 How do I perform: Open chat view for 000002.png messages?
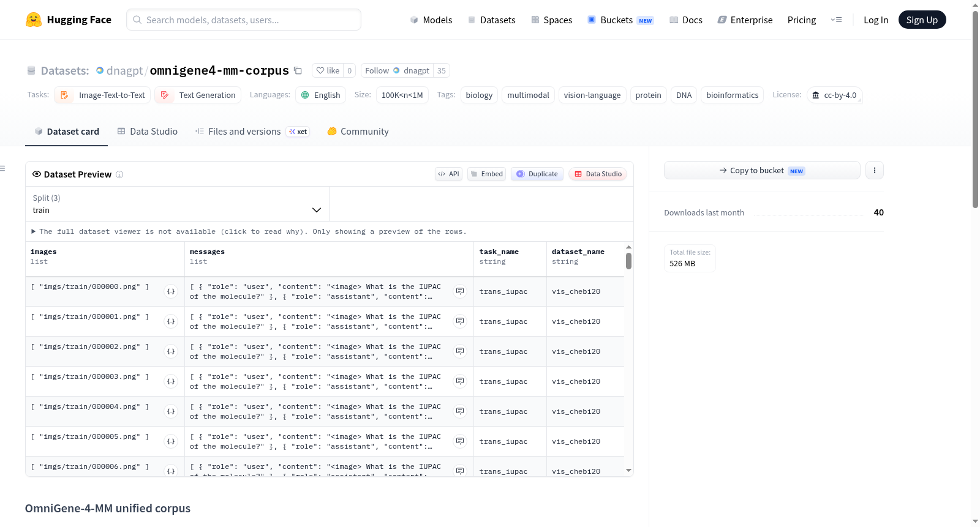460,351
